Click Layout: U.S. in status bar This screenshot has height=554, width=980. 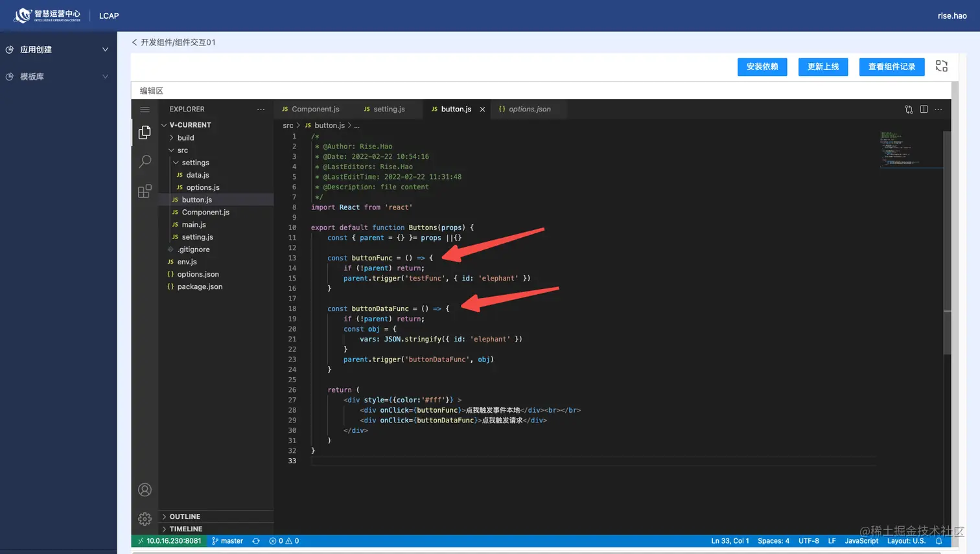click(906, 541)
